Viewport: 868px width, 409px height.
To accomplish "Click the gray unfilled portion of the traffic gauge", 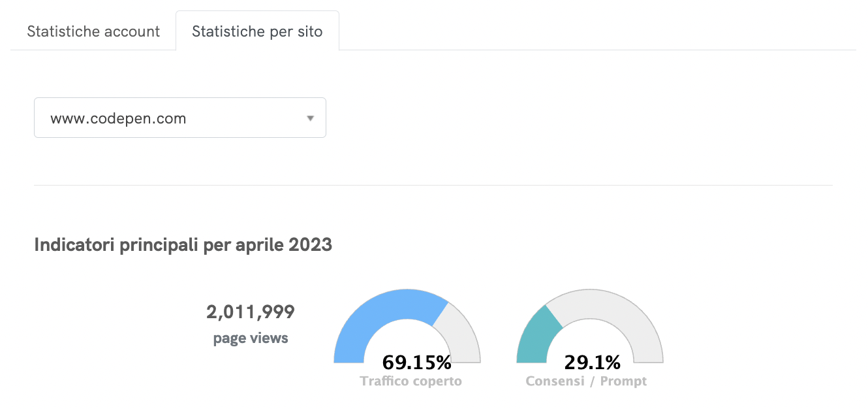I will [463, 333].
